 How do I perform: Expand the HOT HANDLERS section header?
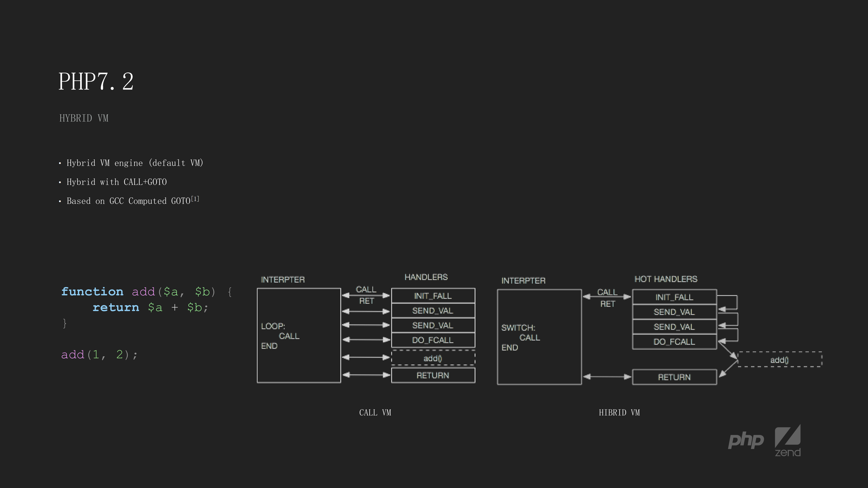pos(666,279)
